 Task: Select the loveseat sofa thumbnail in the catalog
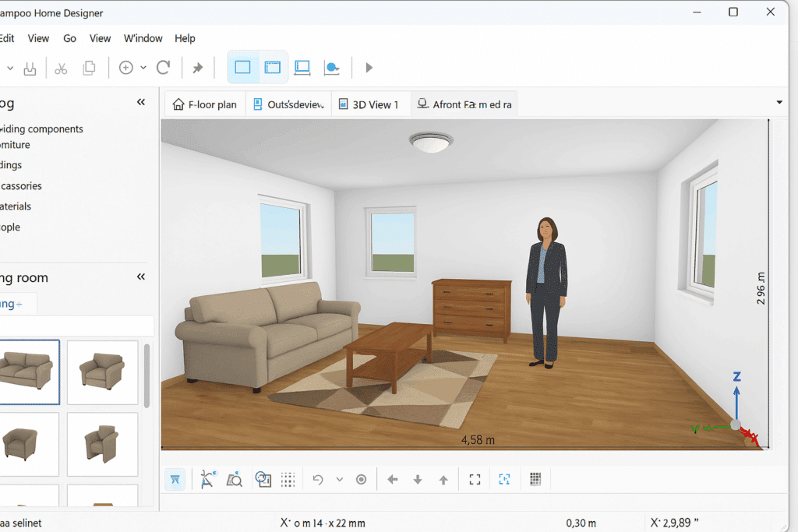30,372
